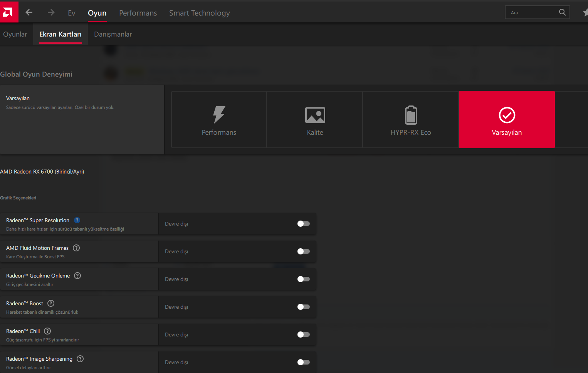Choose the Kalite profile tile
The image size is (588, 373).
point(315,119)
